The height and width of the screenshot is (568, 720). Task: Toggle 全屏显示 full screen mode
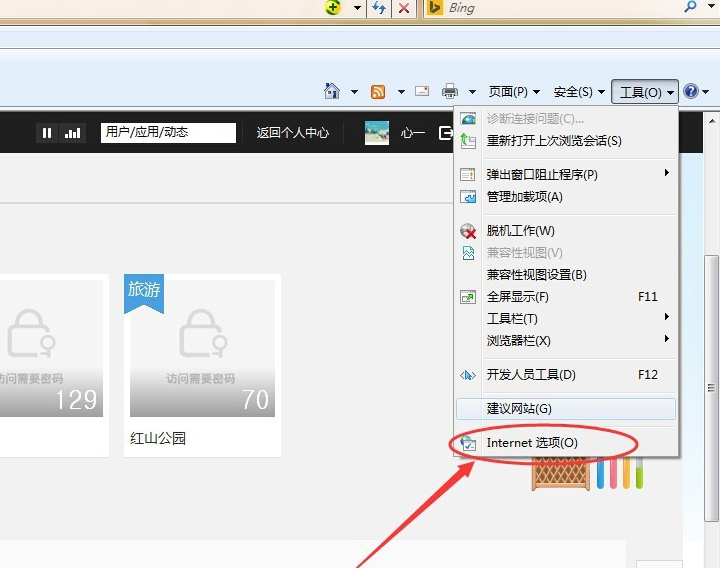coord(517,297)
